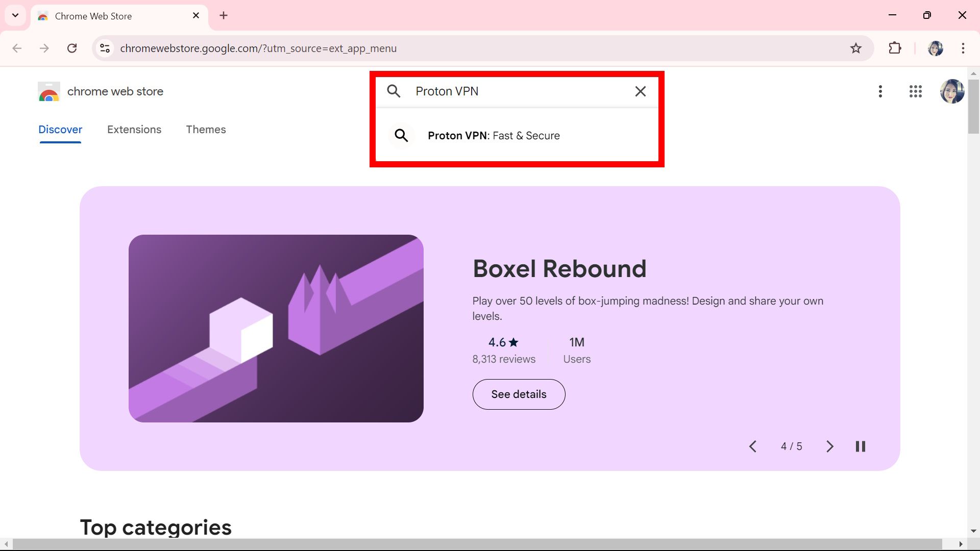The width and height of the screenshot is (980, 551).
Task: Click See details for Boxel Rebound
Action: click(x=519, y=394)
